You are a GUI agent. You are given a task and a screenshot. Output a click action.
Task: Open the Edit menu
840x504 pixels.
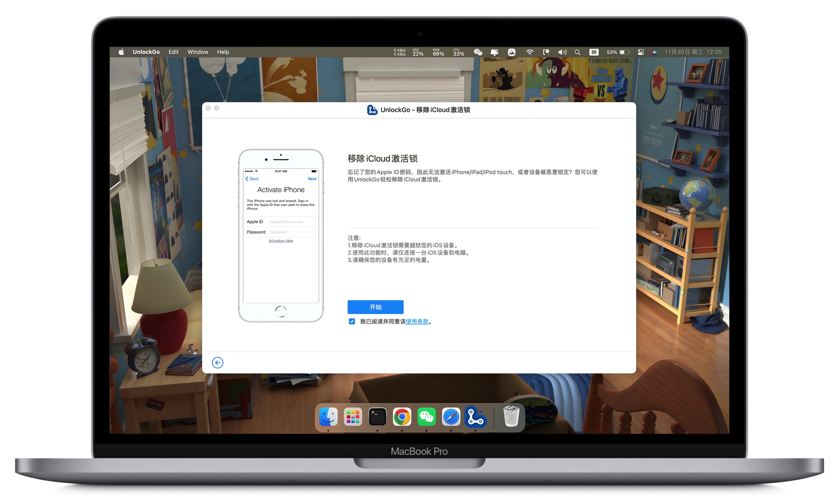tap(174, 52)
